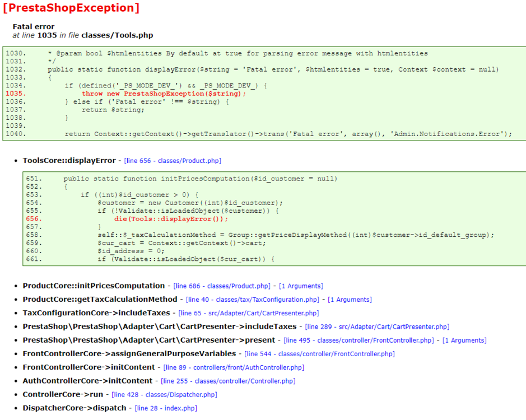
Task: Click CartPresenter->includeTaxes stack entry
Action: point(160,326)
